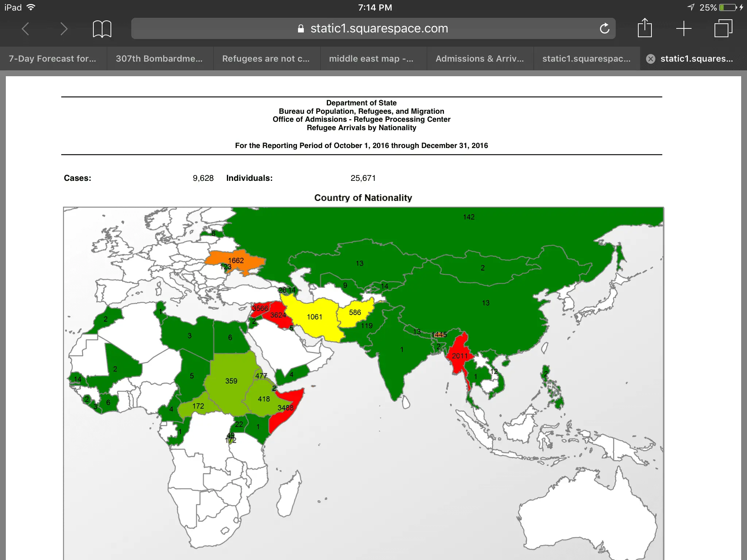The width and height of the screenshot is (747, 560).
Task: Switch to 7-Day Forecast tab
Action: point(53,59)
